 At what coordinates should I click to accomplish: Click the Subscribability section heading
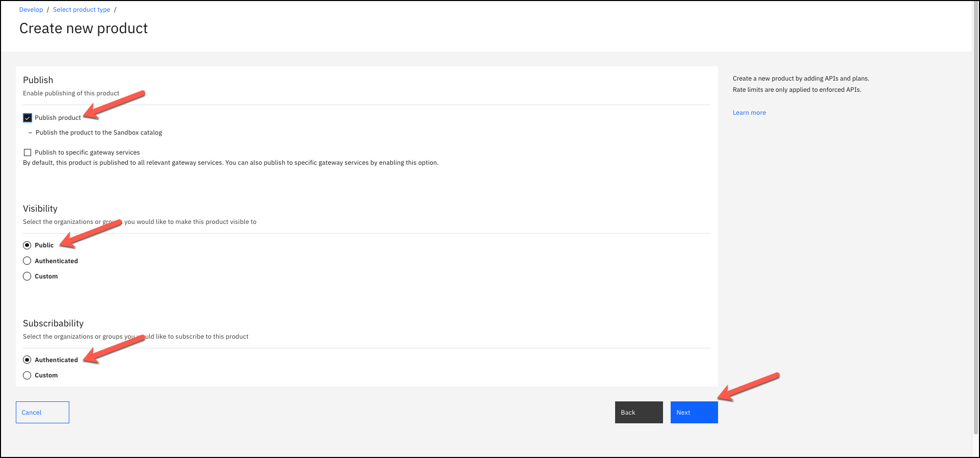[x=54, y=323]
